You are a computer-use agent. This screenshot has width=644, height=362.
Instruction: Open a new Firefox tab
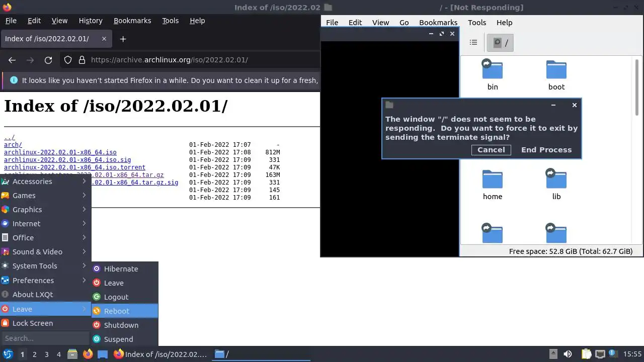[x=123, y=39]
